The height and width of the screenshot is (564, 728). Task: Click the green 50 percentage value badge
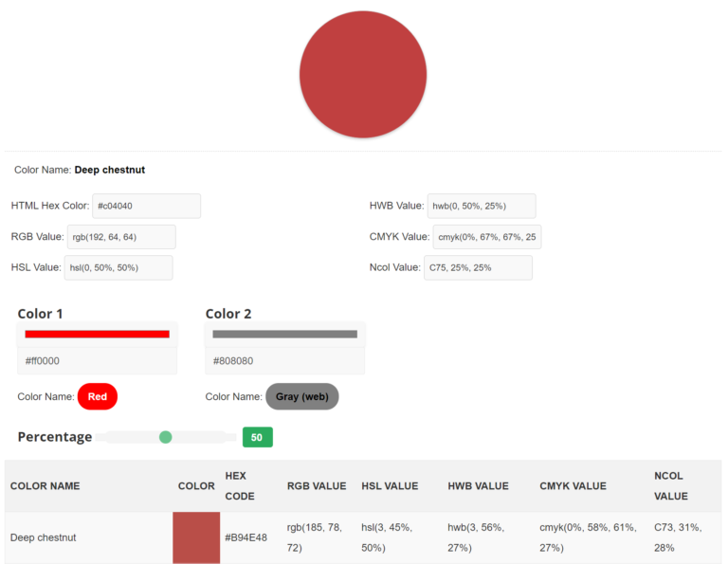257,437
